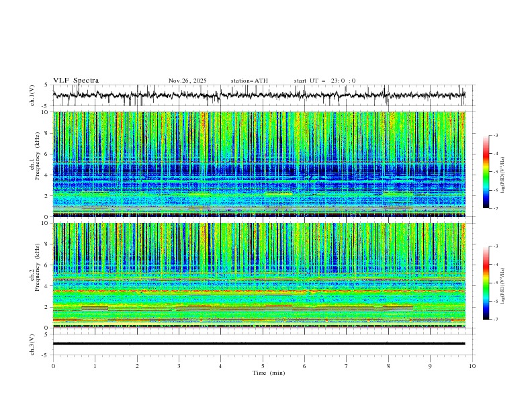Viewport: 532px width, 411px height.
Task: Click the ch.1 'Frequency (kHz)' axis label
Action: [x=38, y=156]
